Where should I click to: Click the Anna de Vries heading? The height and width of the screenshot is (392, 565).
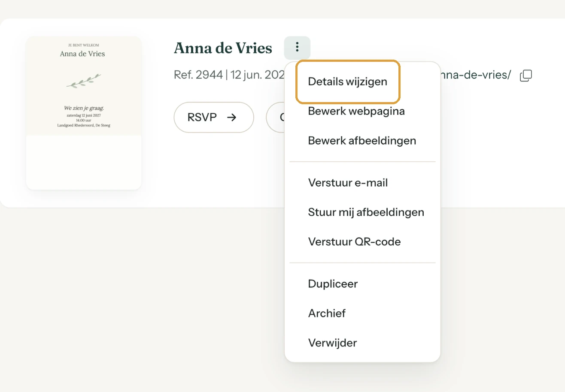223,48
